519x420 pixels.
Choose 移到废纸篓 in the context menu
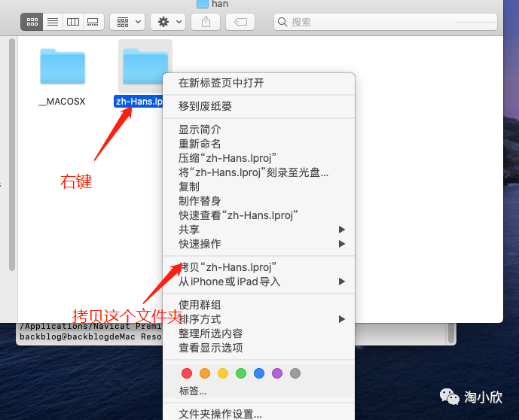click(x=259, y=106)
